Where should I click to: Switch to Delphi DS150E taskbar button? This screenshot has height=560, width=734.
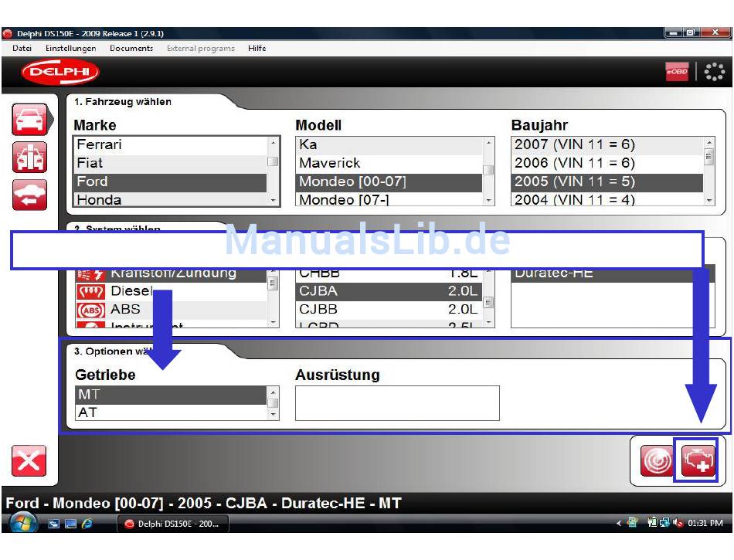pyautogui.click(x=173, y=524)
